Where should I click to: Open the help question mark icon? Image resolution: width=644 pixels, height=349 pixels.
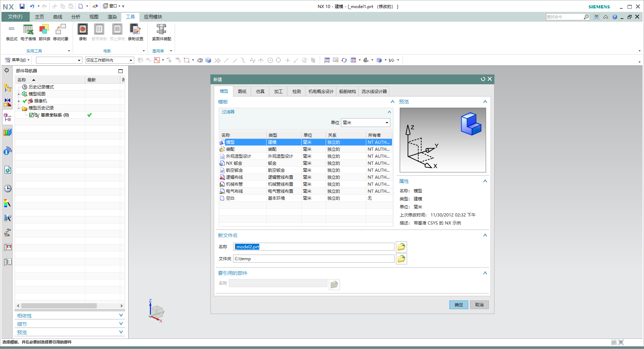(615, 17)
